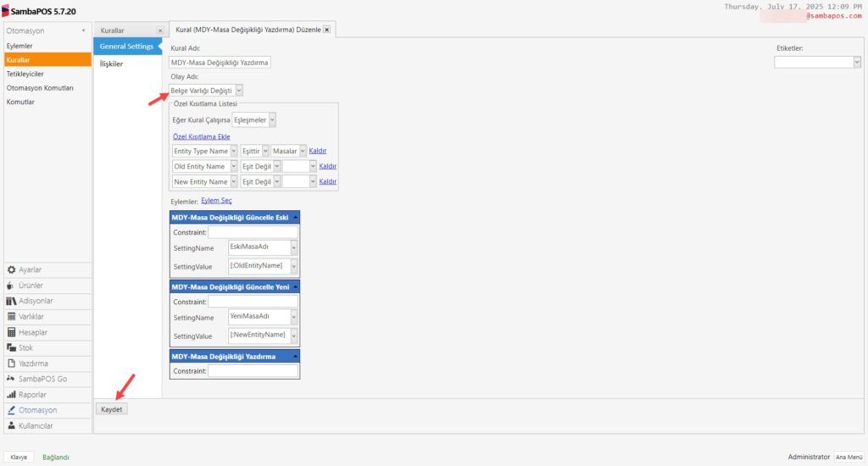
Task: Remove the Entity Type Name constraint with Kaldır
Action: 318,151
